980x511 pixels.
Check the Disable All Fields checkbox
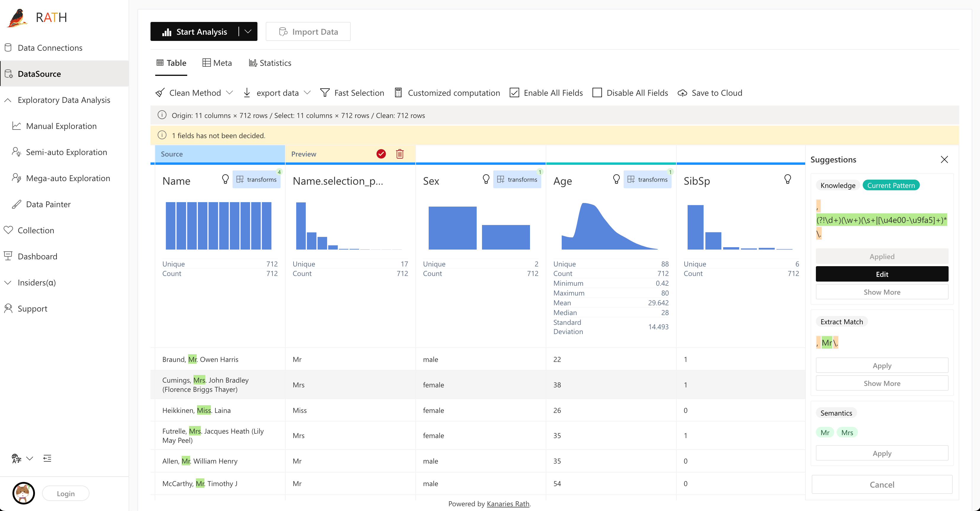(597, 92)
